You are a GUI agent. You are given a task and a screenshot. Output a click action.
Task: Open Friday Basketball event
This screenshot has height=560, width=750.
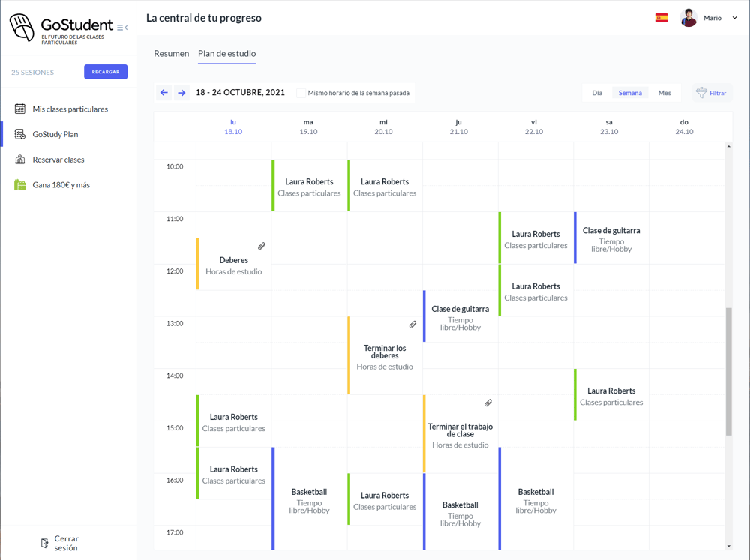click(x=535, y=499)
